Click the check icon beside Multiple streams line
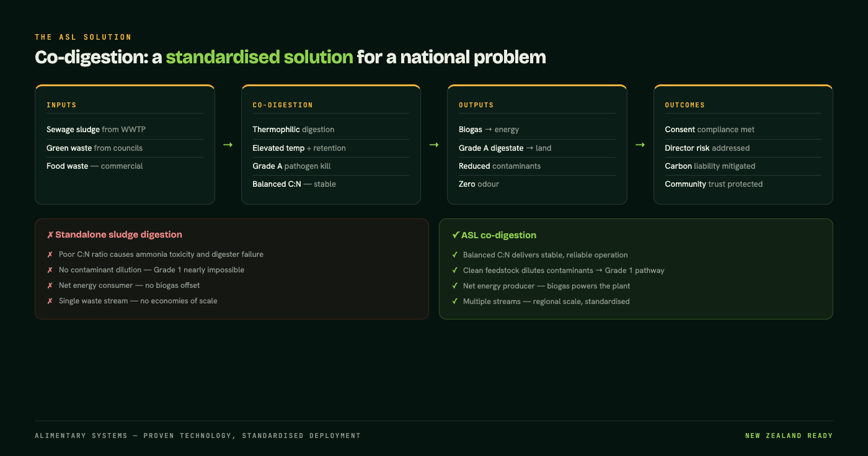 (454, 302)
